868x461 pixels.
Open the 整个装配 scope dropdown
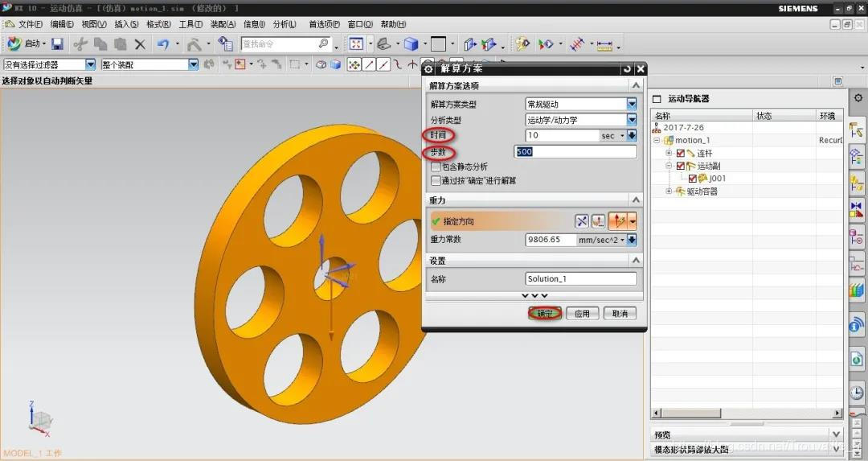[193, 65]
